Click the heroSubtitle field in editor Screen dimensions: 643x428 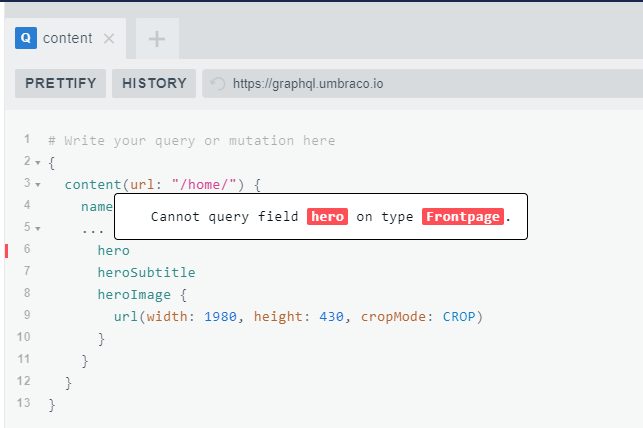[146, 273]
